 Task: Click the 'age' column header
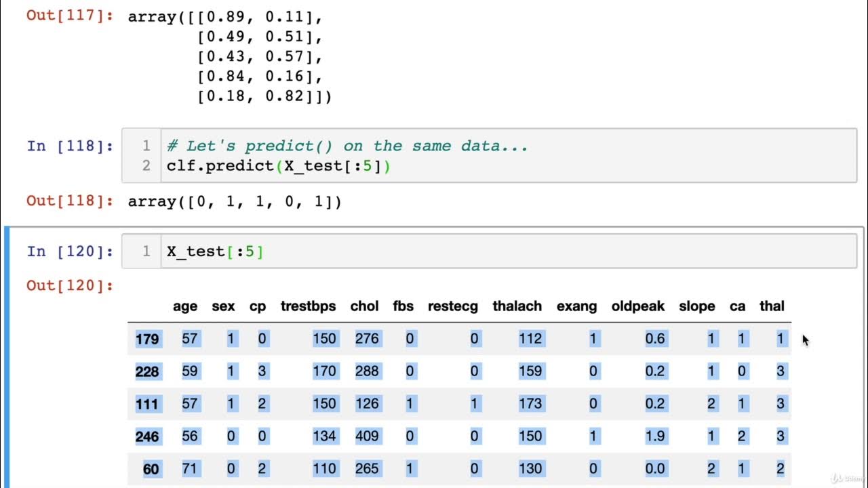[185, 306]
